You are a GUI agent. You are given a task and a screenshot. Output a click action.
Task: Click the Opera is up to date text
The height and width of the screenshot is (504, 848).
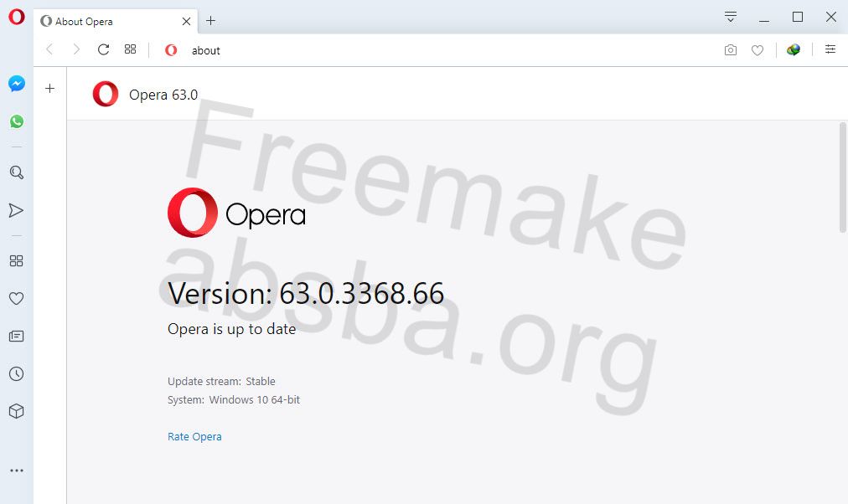[x=231, y=329]
